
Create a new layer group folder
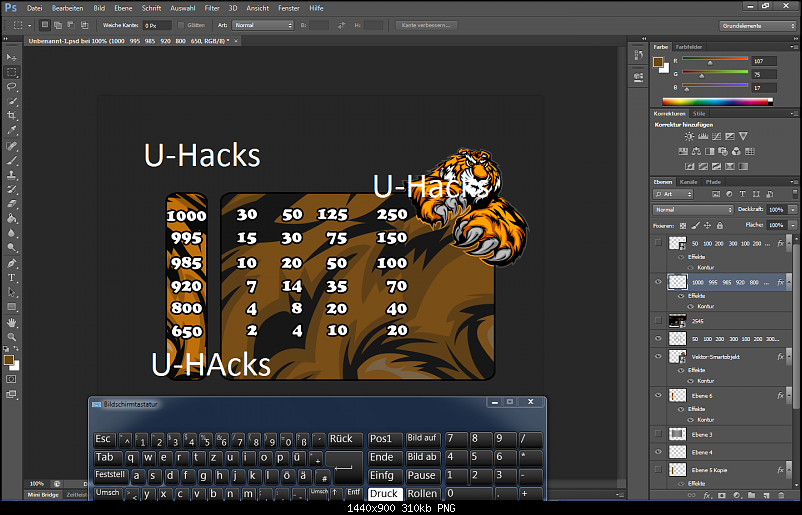[751, 495]
